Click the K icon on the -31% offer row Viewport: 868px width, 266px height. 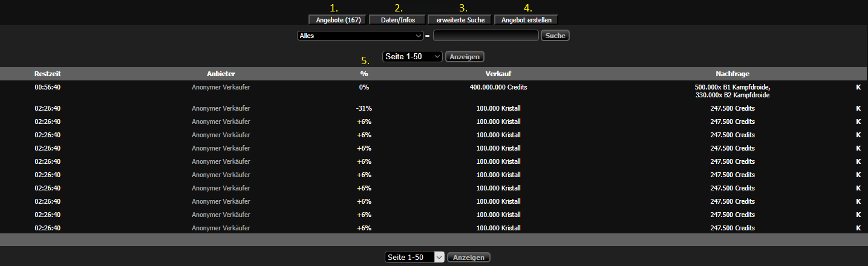(858, 108)
